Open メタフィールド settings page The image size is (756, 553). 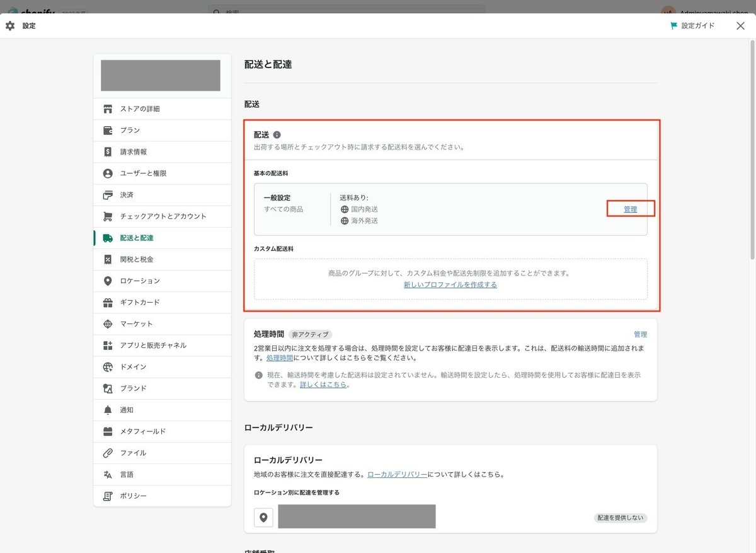pos(163,431)
